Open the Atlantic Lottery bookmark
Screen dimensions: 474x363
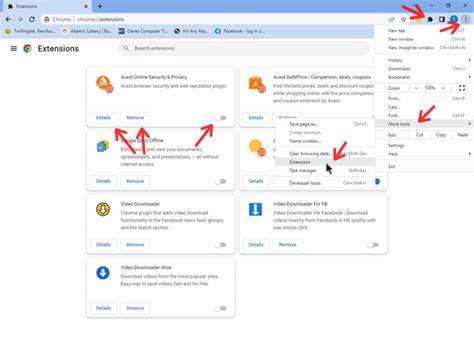coord(87,31)
